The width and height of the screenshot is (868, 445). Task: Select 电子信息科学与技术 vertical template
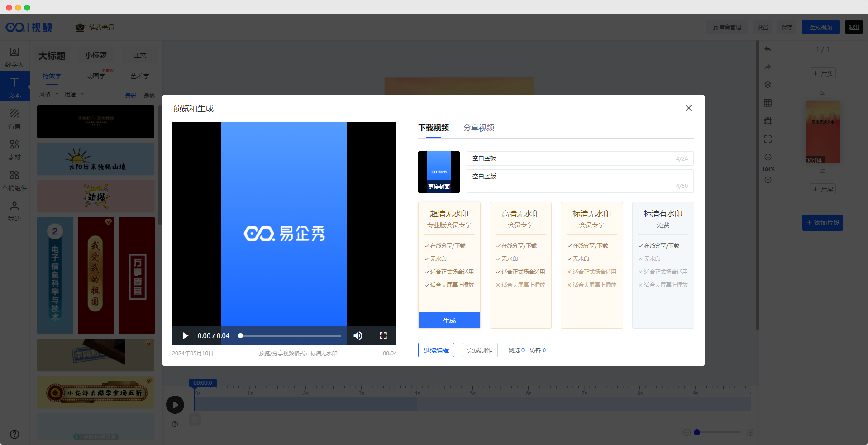tap(55, 275)
